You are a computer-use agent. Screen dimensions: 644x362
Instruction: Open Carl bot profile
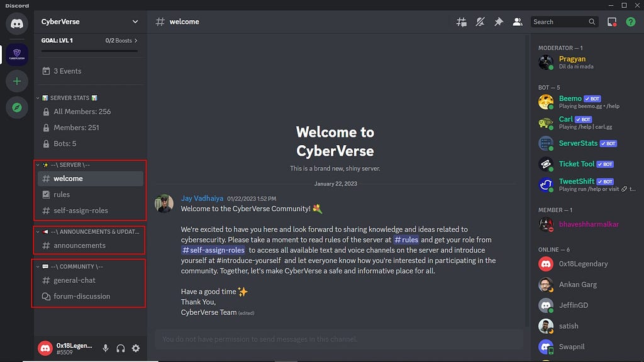click(587, 123)
